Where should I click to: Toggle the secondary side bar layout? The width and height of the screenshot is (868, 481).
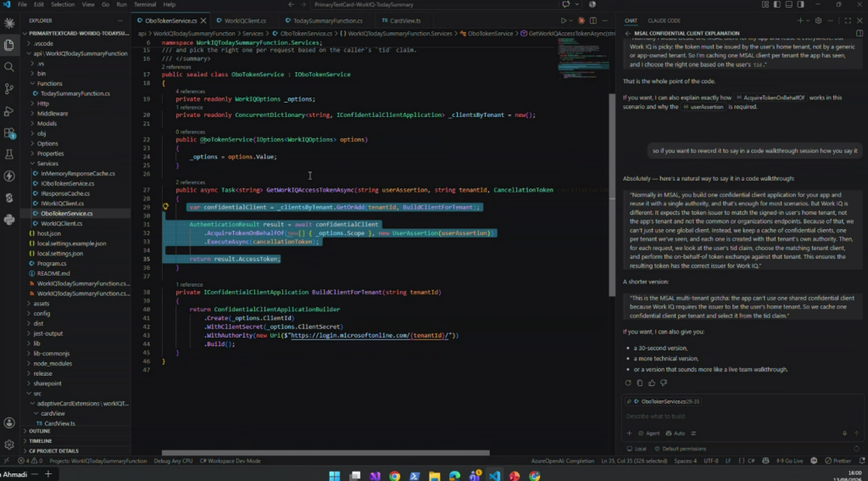800,4
